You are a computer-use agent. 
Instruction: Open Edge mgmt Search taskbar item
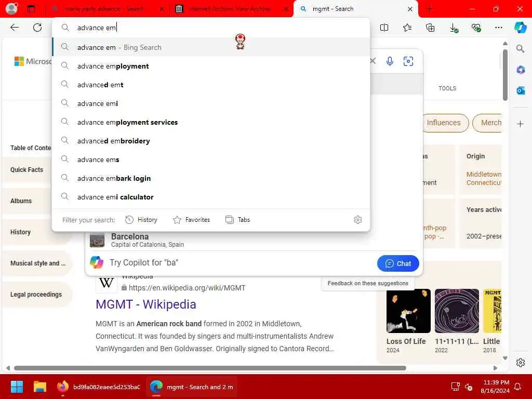coord(192,387)
